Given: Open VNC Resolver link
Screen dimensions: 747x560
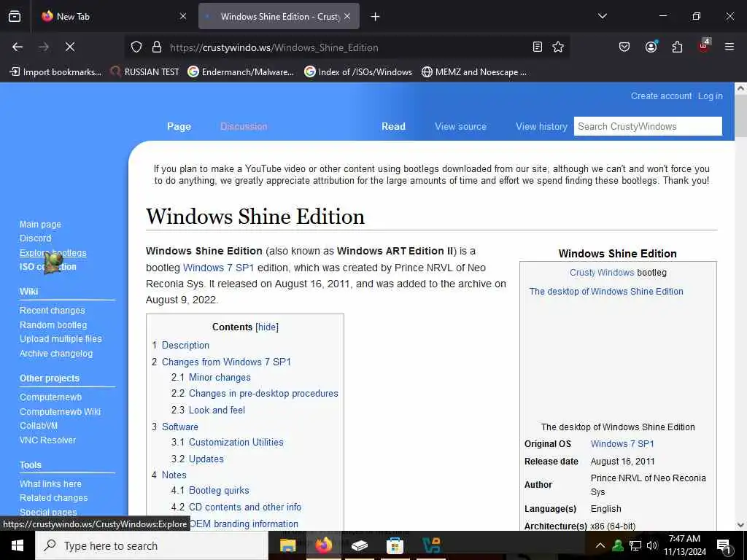Looking at the screenshot, I should tap(47, 440).
